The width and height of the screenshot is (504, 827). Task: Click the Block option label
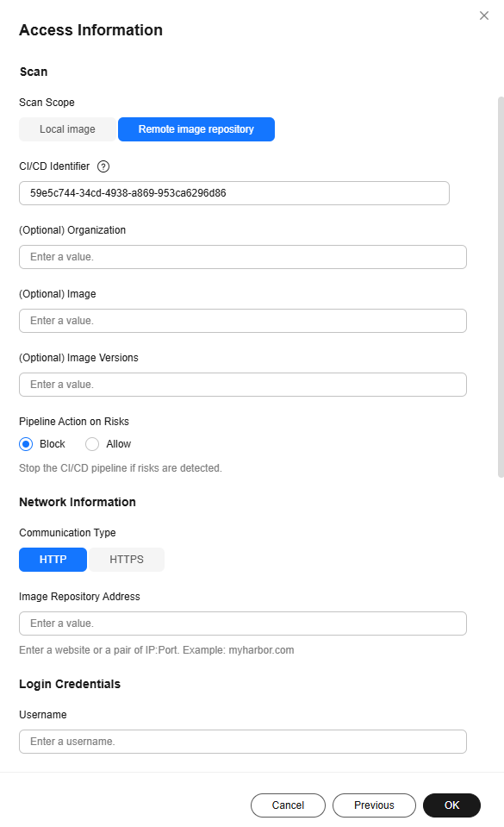pyautogui.click(x=53, y=444)
